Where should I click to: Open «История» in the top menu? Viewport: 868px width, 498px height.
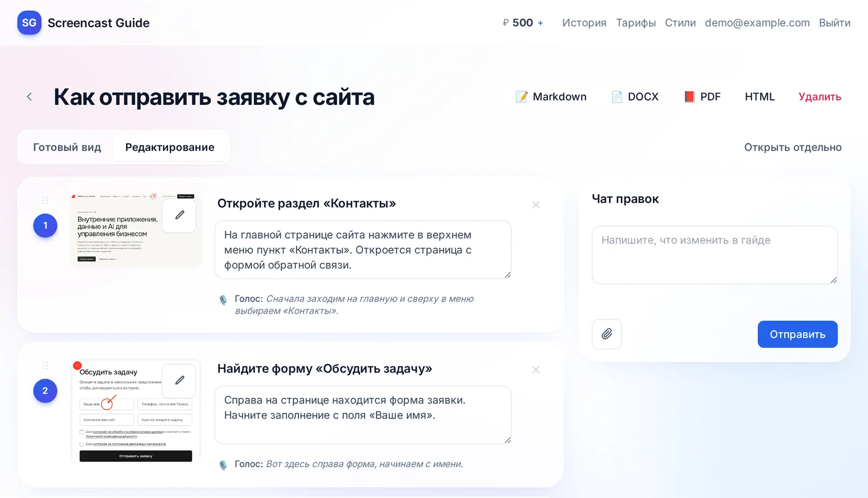pos(584,23)
